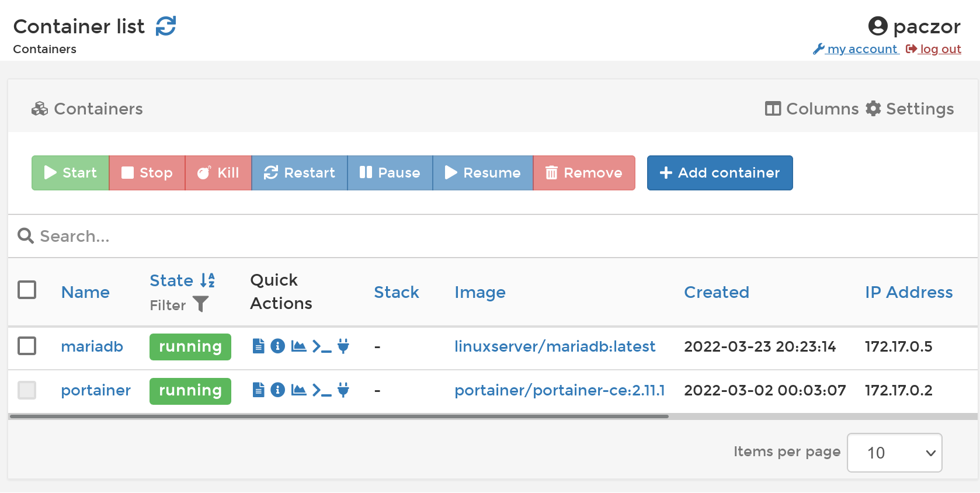Open inspect info icon for mariadb
This screenshot has height=493, width=980.
coord(278,346)
